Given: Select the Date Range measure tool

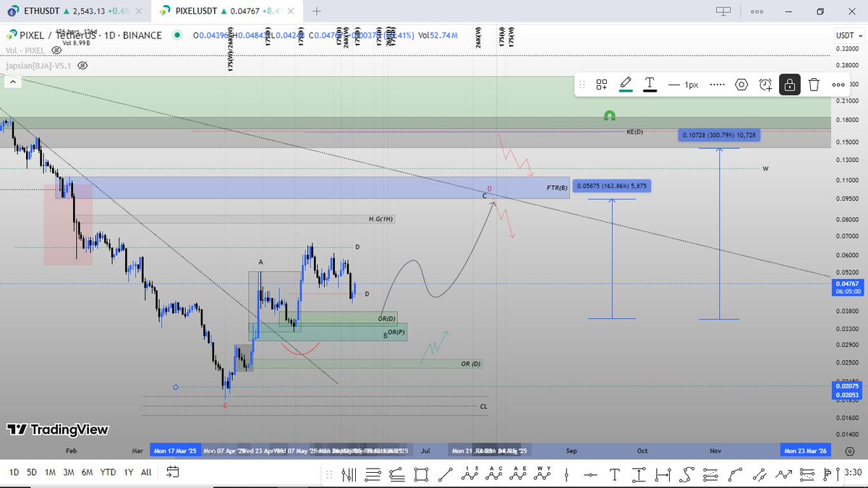Looking at the screenshot, I should [x=662, y=474].
